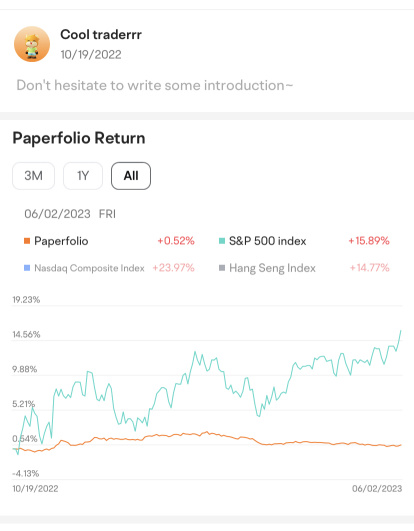Click the teal S&P line peak at chart end
414x531 pixels.
pos(401,331)
